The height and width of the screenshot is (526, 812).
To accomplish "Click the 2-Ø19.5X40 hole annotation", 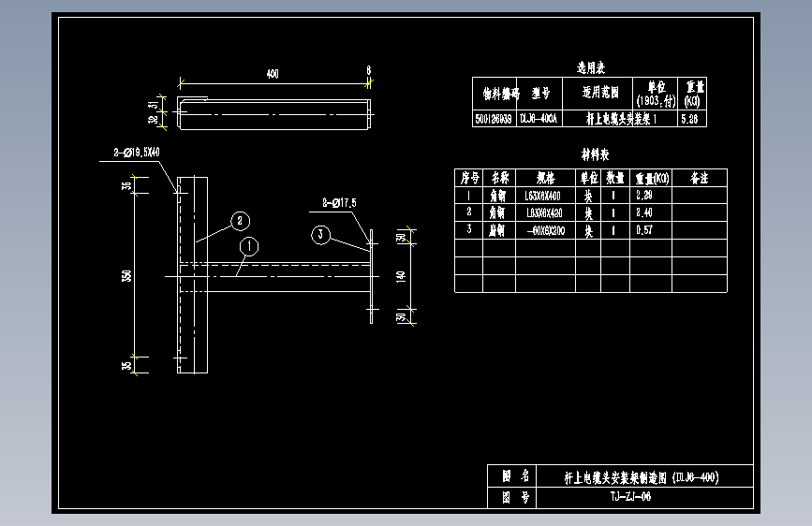I will 137,153.
